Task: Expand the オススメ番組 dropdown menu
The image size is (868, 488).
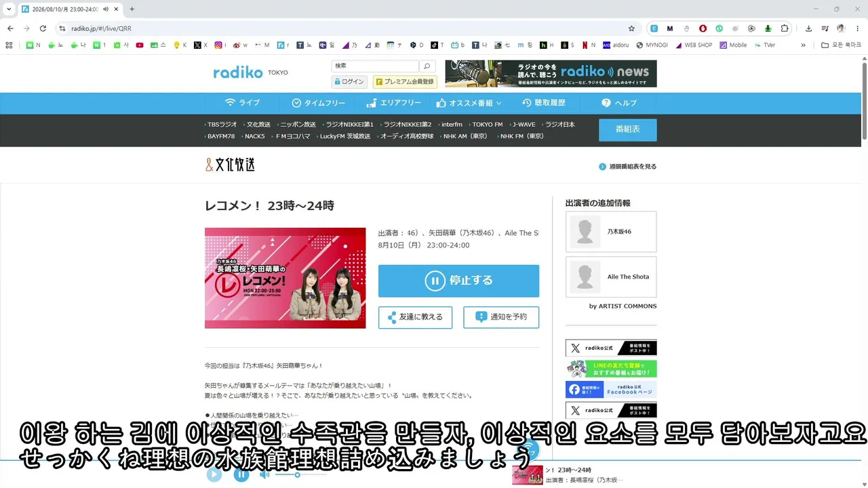Action: [469, 103]
